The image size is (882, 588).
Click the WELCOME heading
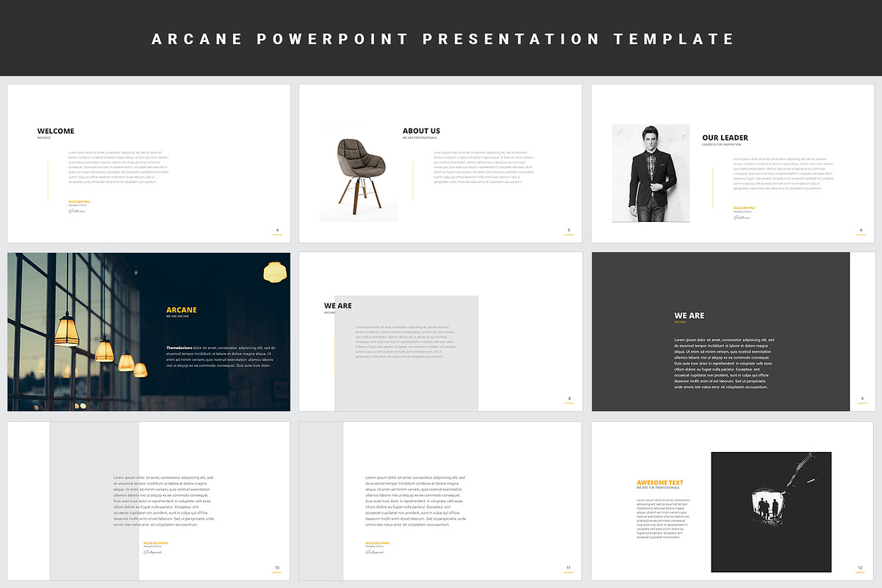coord(55,131)
